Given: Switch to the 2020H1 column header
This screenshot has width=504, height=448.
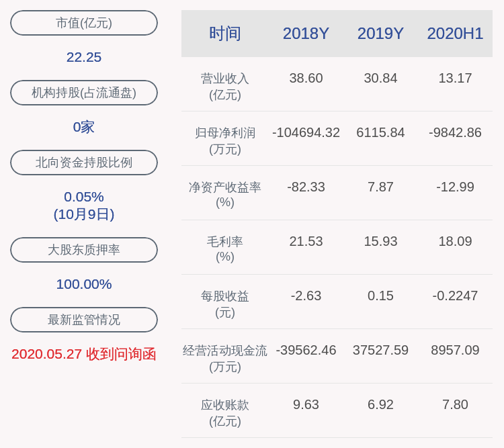Looking at the screenshot, I should click(455, 34).
